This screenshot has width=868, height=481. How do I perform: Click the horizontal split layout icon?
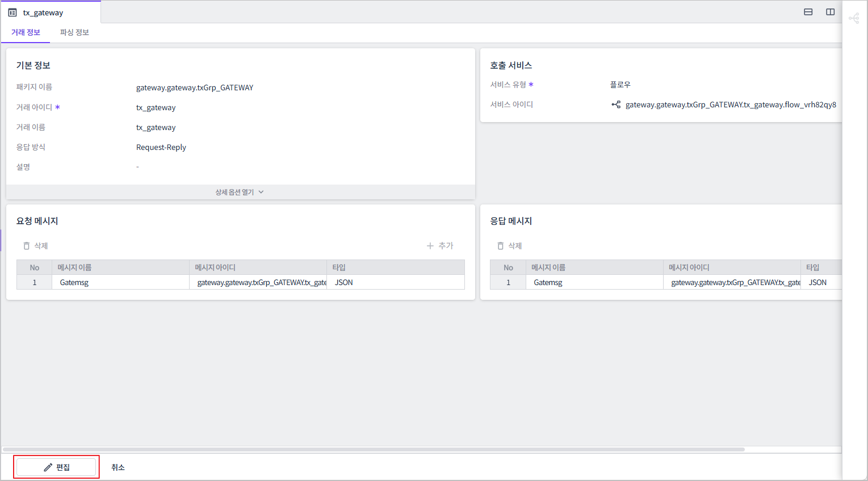pos(808,12)
